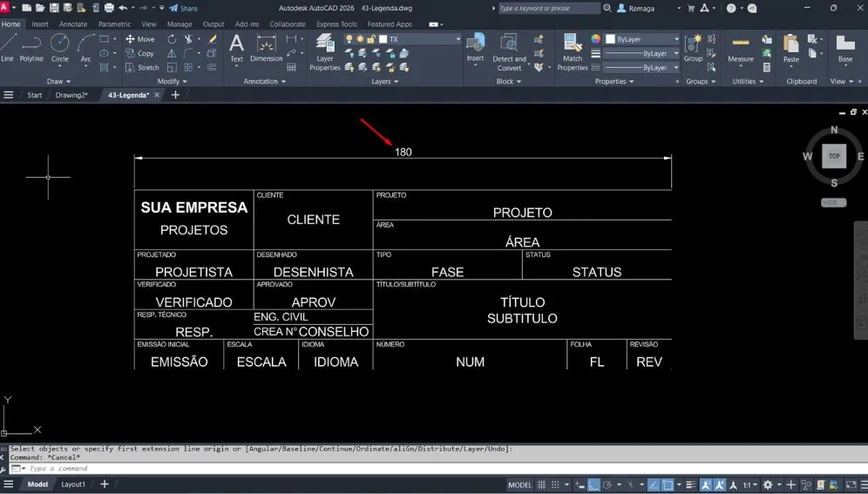Activate Match Properties tool
Screen dimensions: 868x494
point(573,52)
